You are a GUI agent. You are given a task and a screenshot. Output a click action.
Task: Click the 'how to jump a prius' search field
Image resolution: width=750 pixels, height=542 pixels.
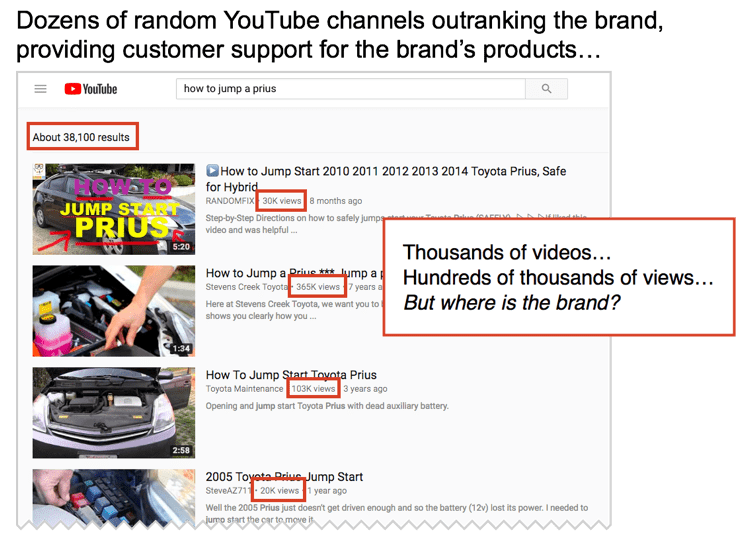tap(351, 88)
